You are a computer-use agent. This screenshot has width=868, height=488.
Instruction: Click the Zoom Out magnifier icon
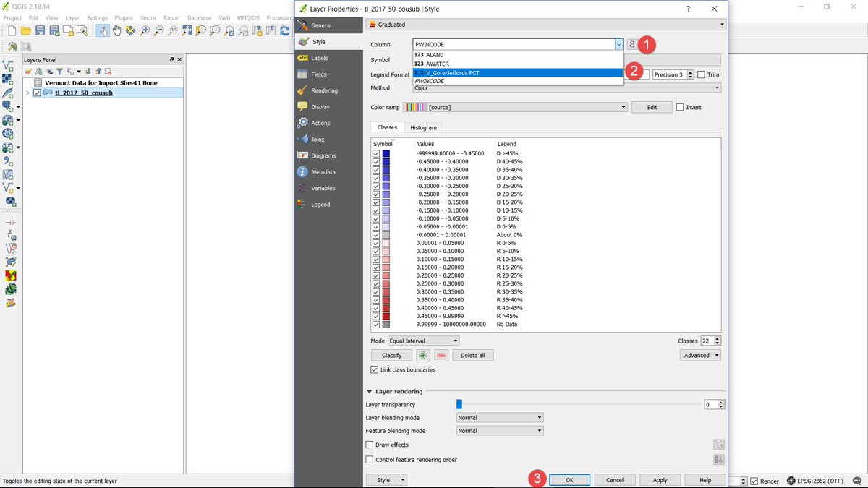159,30
